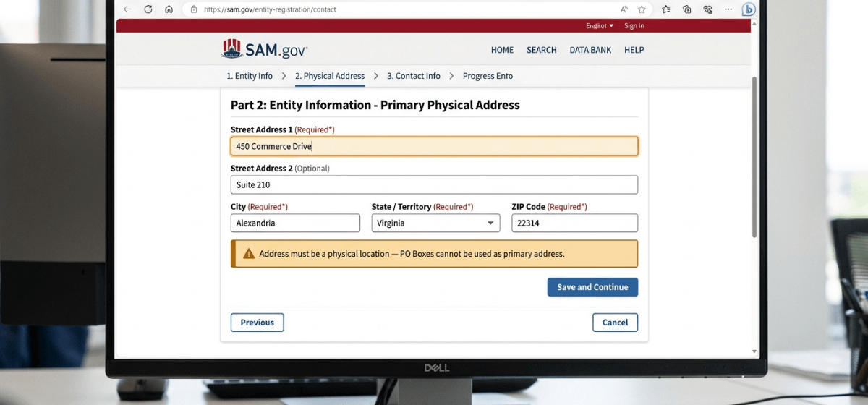Open the language dropdown in header

[600, 26]
